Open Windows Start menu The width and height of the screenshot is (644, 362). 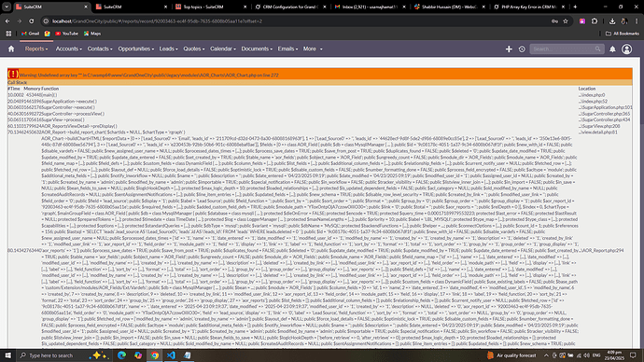(7, 355)
